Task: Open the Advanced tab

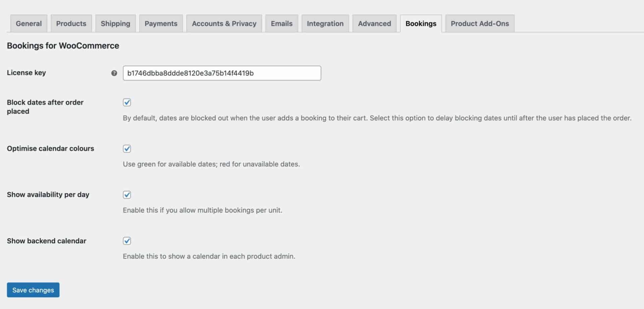Action: click(x=374, y=23)
